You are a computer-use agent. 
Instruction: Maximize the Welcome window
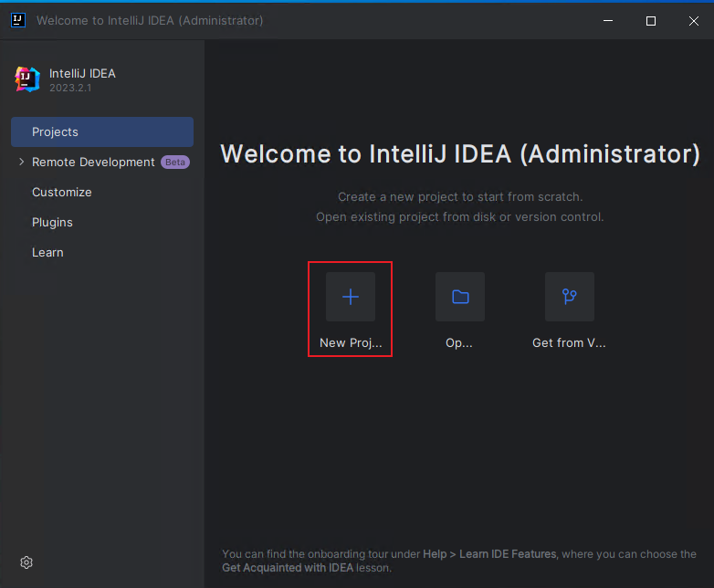pyautogui.click(x=651, y=21)
